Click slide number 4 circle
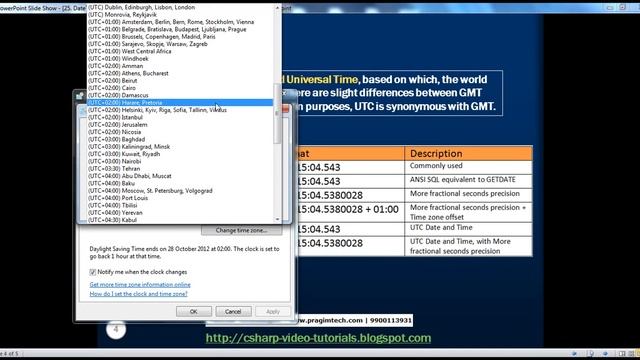Image resolution: width=640 pixels, height=360 pixels. pyautogui.click(x=116, y=329)
